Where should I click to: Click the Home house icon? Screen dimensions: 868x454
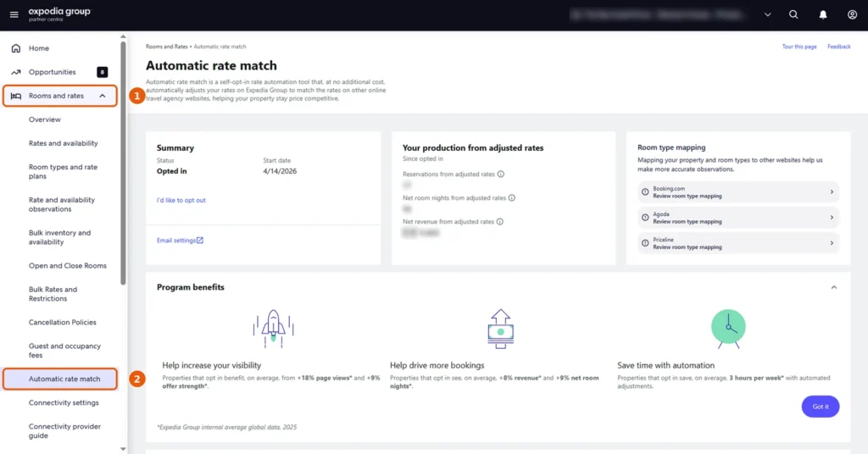pos(16,48)
